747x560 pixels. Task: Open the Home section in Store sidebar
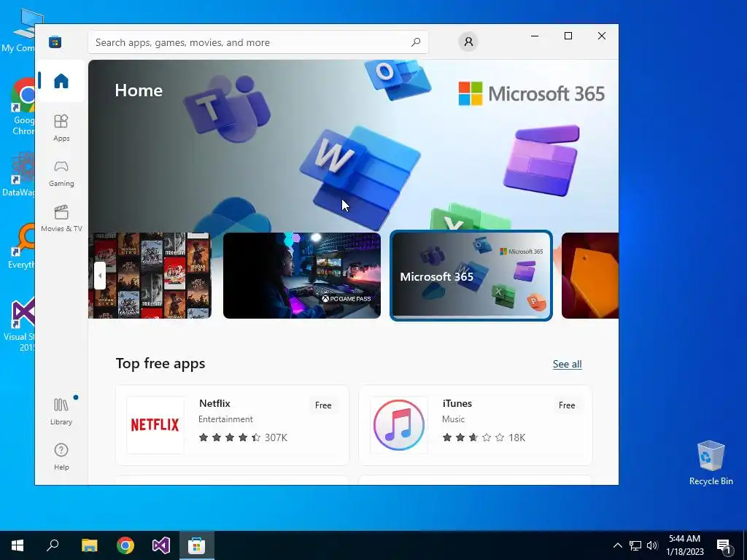[61, 81]
